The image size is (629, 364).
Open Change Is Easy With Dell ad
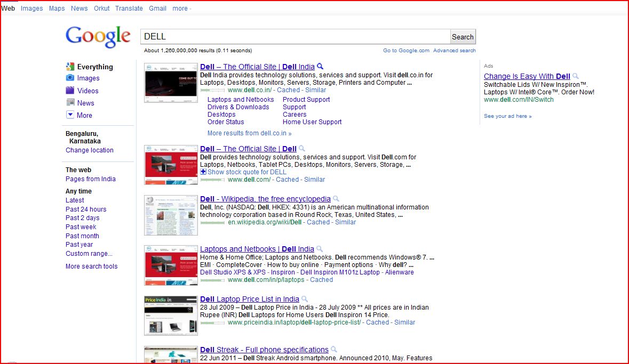(527, 76)
